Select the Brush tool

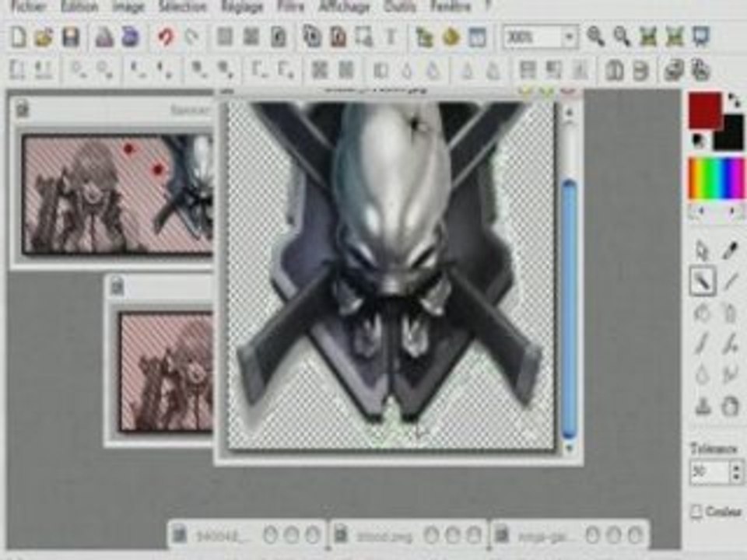point(702,343)
